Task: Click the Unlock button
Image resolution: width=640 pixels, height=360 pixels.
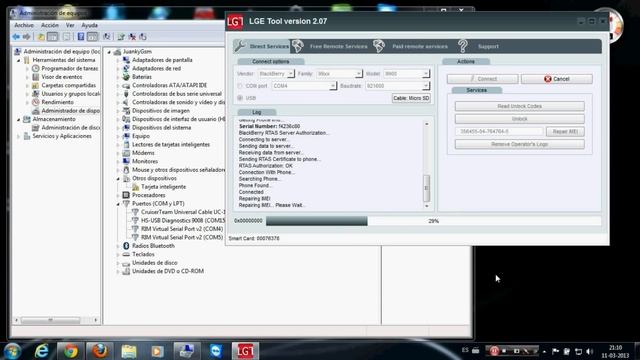Action: (520, 119)
